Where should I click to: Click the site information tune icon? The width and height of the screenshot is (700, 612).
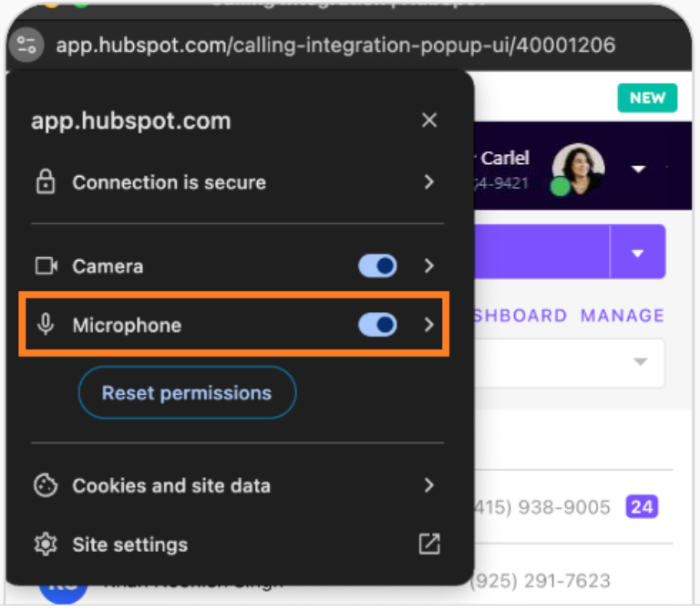(26, 45)
